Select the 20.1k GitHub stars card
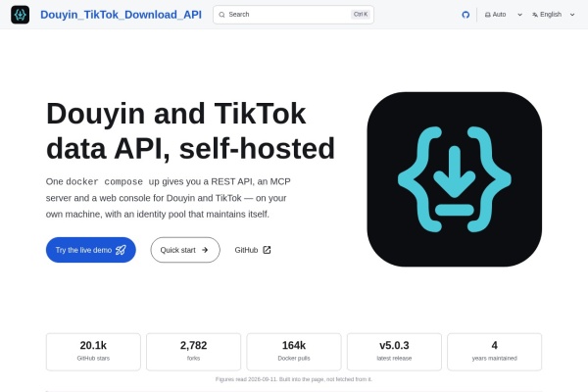This screenshot has height=392, width=588. point(93,352)
